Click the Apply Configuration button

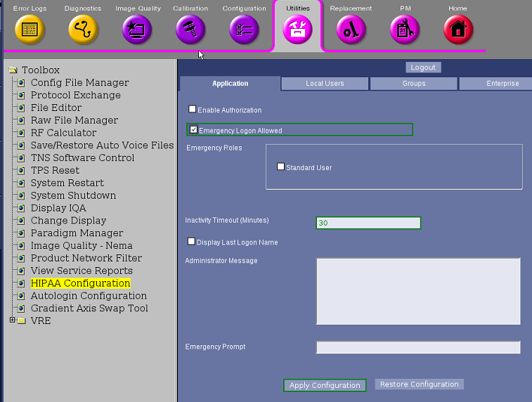coord(325,385)
